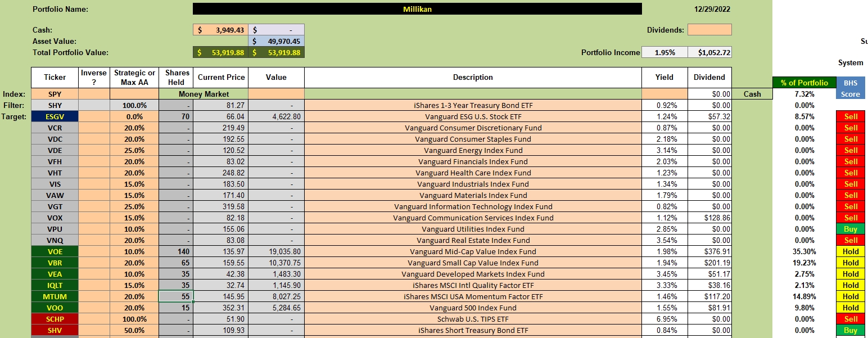Click VOE dividend $376.91
The width and height of the screenshot is (868, 338).
[x=709, y=251]
